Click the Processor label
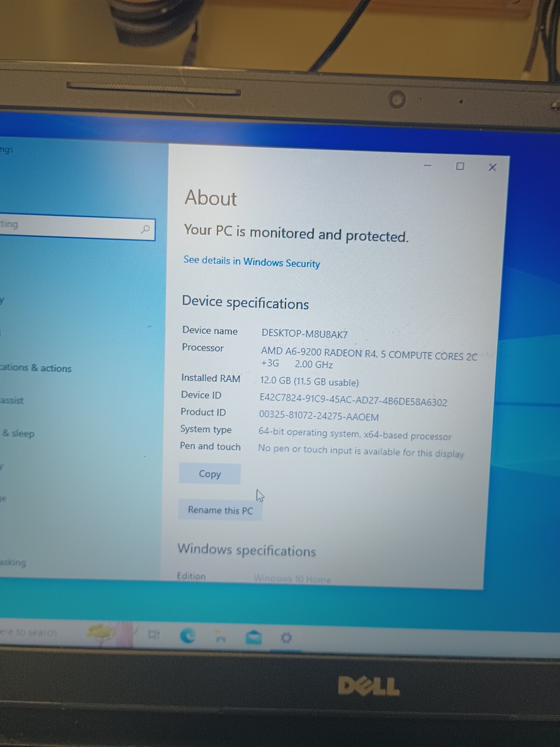Viewport: 560px width, 747px height. point(203,348)
